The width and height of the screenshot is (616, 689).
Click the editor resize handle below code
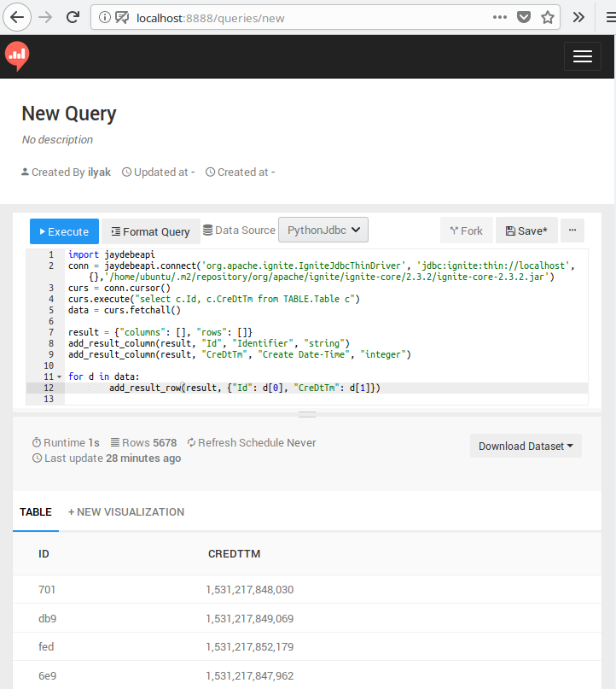307,414
